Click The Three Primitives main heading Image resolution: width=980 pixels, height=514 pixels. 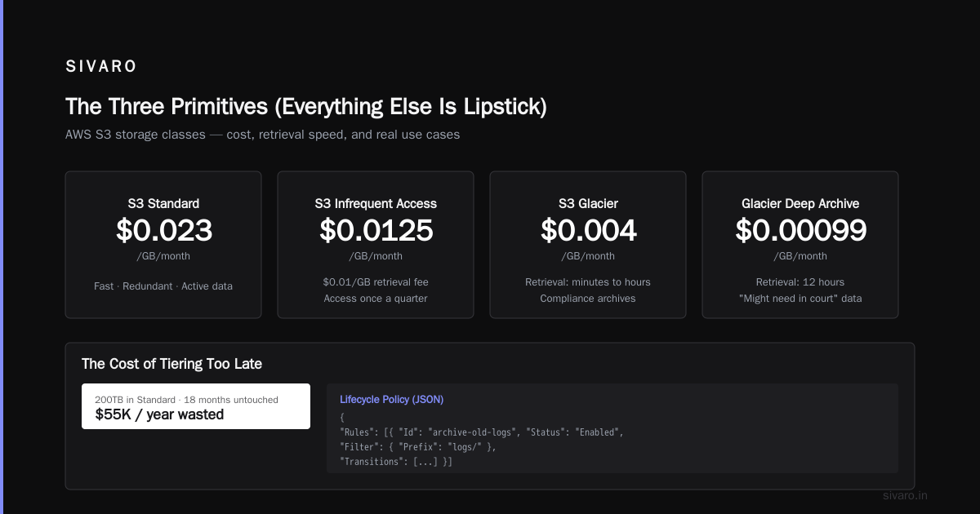coord(306,107)
